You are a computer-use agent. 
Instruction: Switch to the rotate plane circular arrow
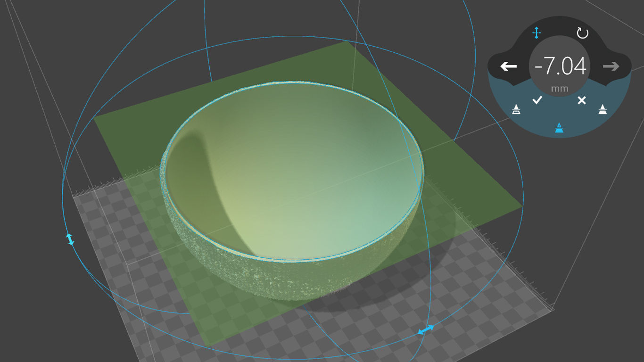pos(583,33)
